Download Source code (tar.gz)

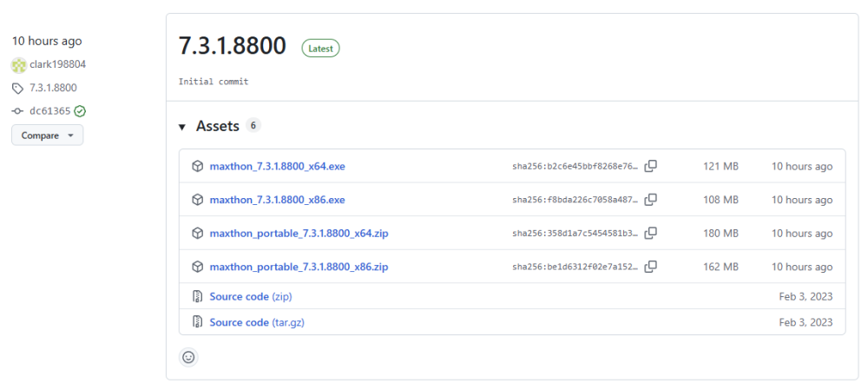pos(256,322)
